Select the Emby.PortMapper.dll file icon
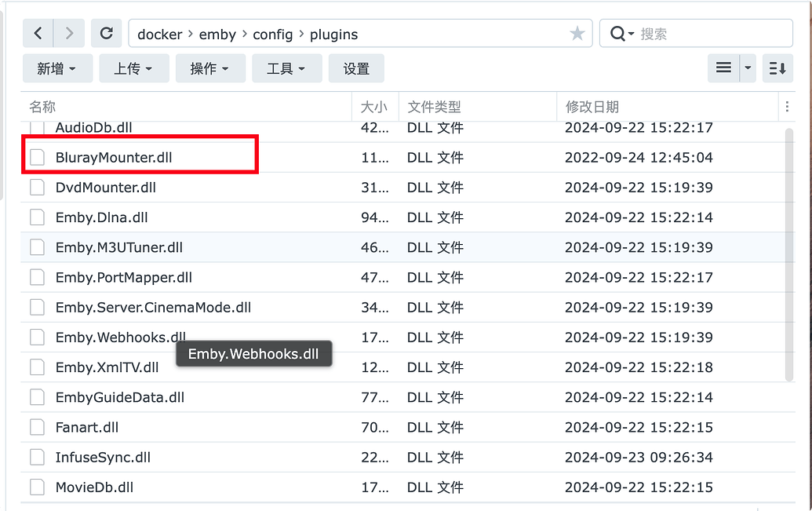812x511 pixels. [38, 277]
